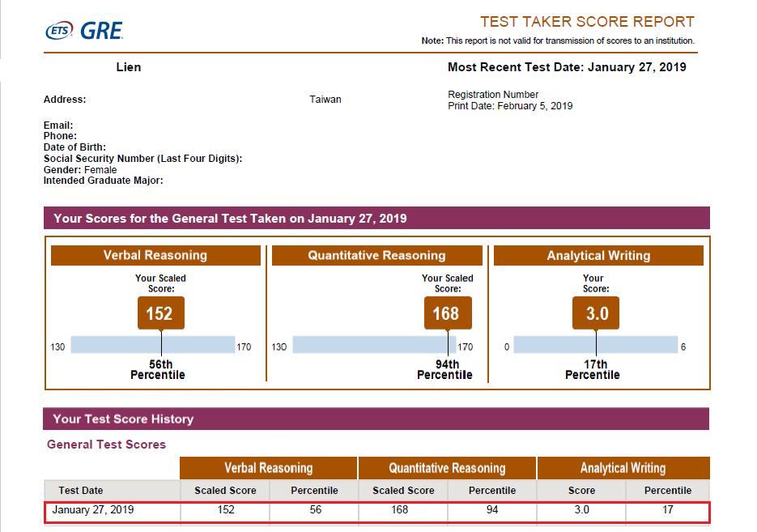The image size is (757, 532).
Task: Click the '17th Percentile' label
Action: click(593, 370)
